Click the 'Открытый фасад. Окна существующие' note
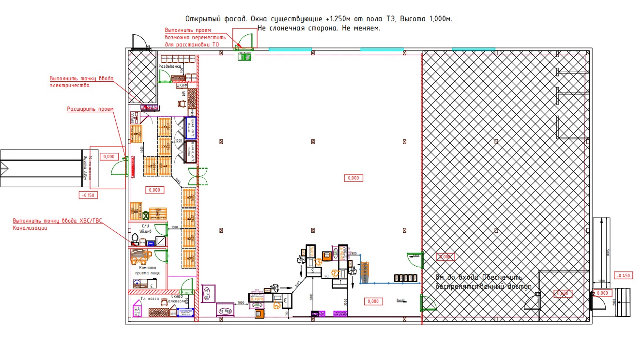The height and width of the screenshot is (361, 644). pyautogui.click(x=319, y=19)
